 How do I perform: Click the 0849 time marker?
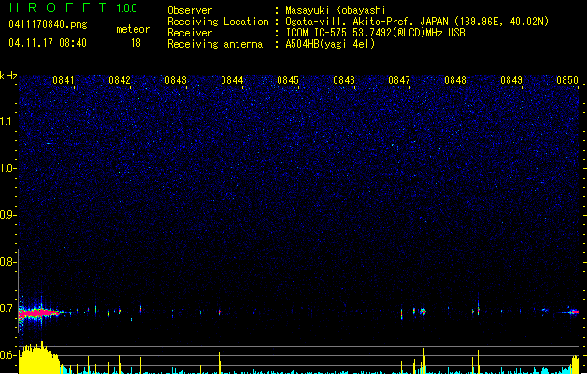pyautogui.click(x=511, y=80)
